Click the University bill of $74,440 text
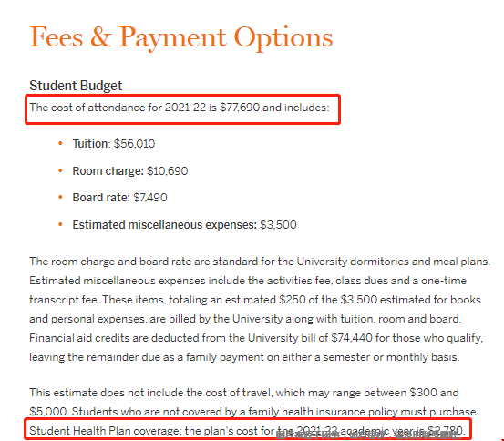 click(310, 338)
